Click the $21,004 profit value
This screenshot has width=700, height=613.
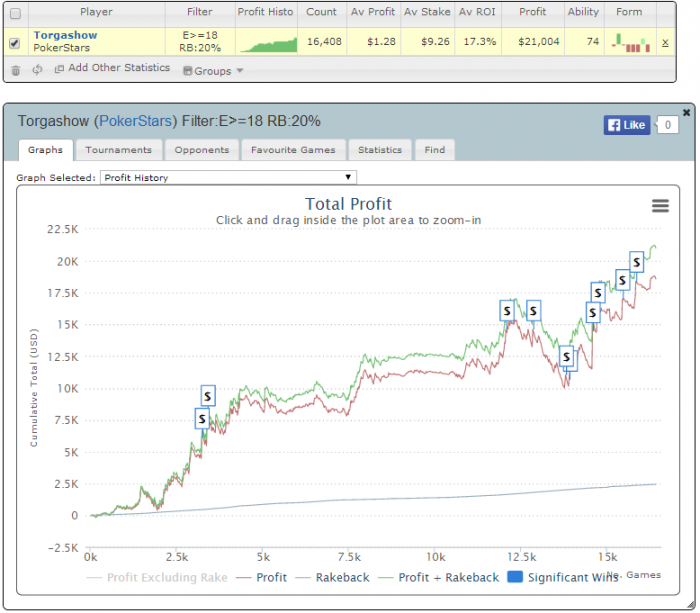coord(538,42)
